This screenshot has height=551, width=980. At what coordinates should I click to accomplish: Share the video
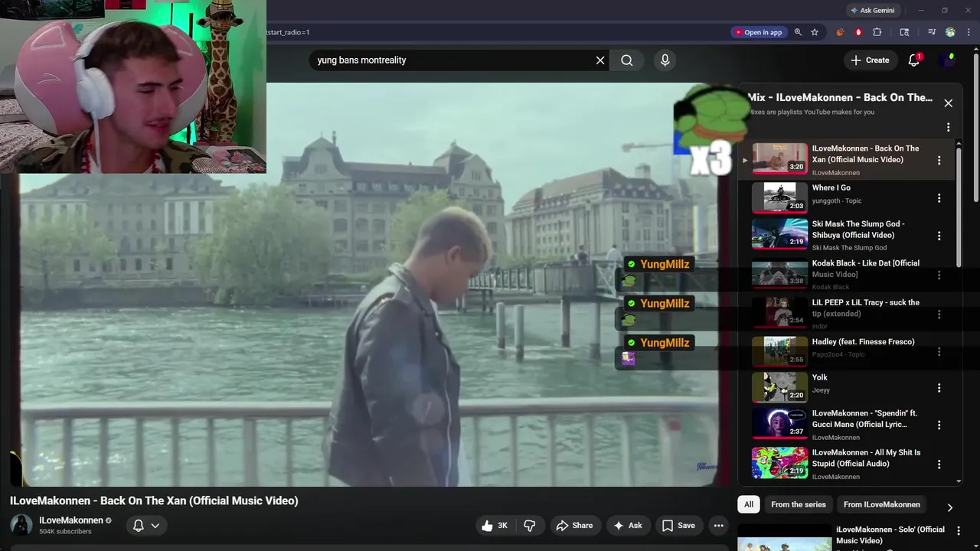(x=574, y=526)
